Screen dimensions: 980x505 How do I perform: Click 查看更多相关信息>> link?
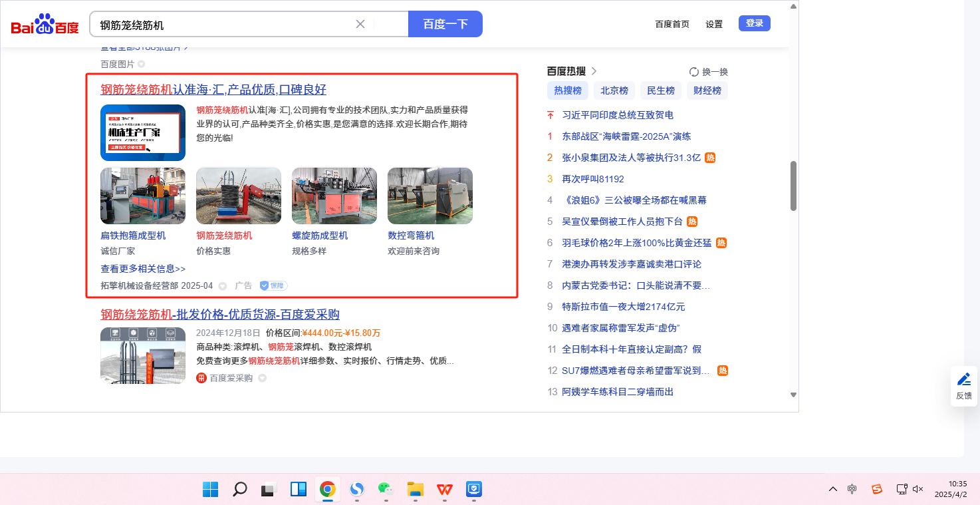(143, 269)
